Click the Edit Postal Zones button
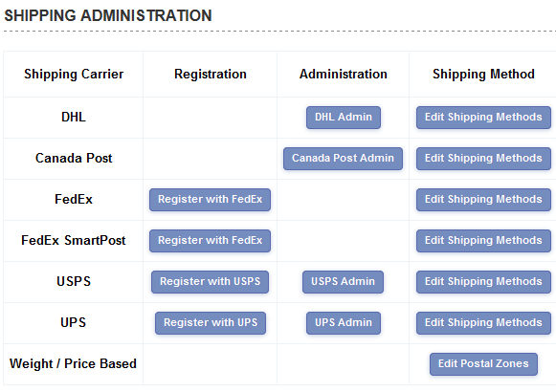Viewport: 556px width, 392px height. point(483,363)
